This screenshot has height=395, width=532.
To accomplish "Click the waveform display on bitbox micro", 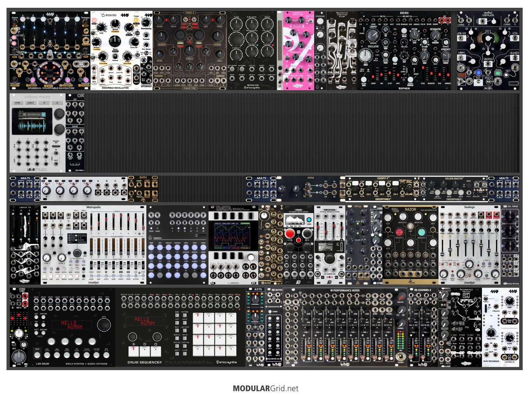I will 32,126.
